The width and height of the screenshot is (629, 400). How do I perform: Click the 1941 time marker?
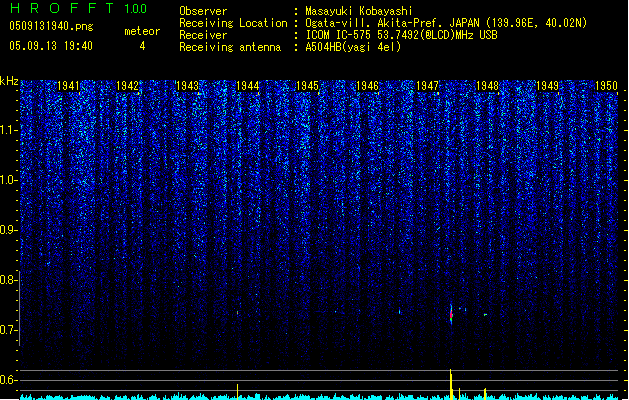tap(68, 86)
